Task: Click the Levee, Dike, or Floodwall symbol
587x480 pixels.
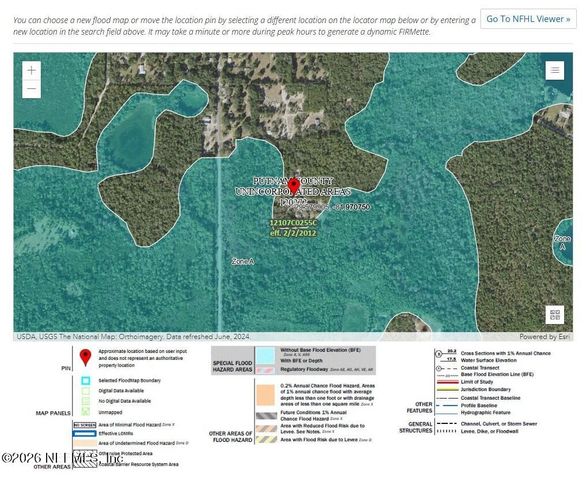Action: coord(447,431)
